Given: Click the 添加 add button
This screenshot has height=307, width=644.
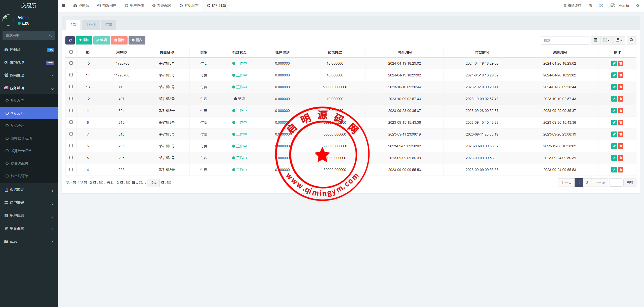Looking at the screenshot, I should tap(84, 40).
